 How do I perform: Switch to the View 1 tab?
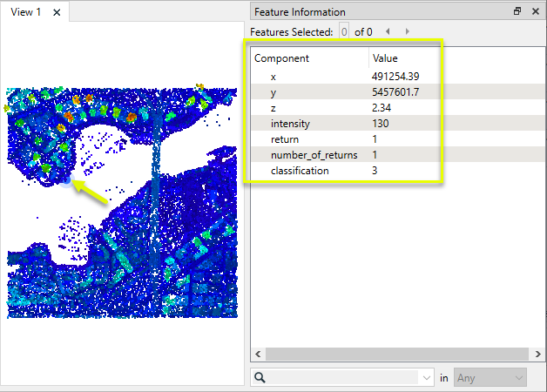(26, 13)
